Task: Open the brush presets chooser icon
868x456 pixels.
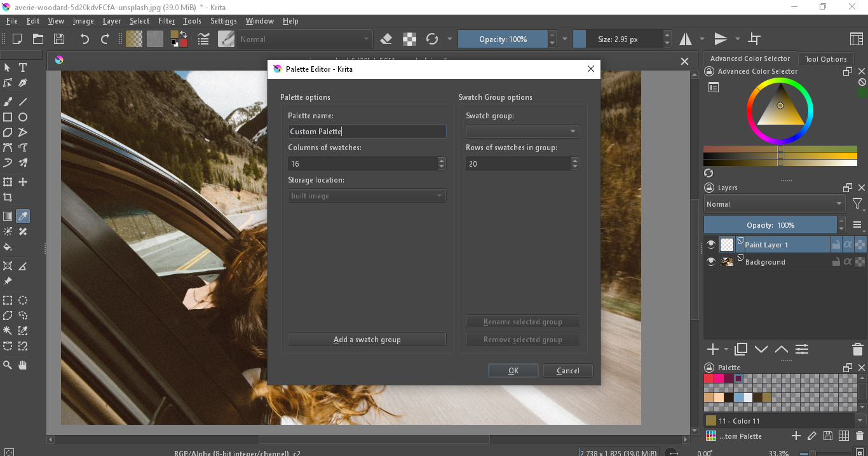Action: [x=226, y=39]
